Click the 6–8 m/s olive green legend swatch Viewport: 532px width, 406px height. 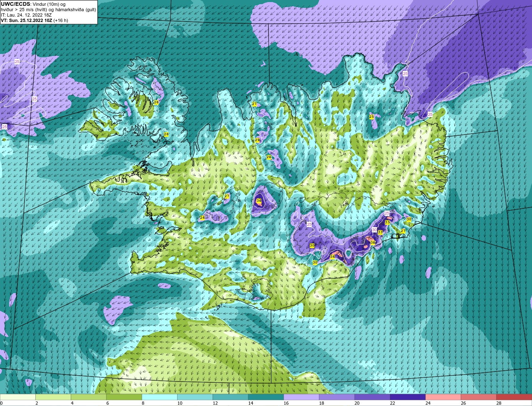click(x=124, y=397)
